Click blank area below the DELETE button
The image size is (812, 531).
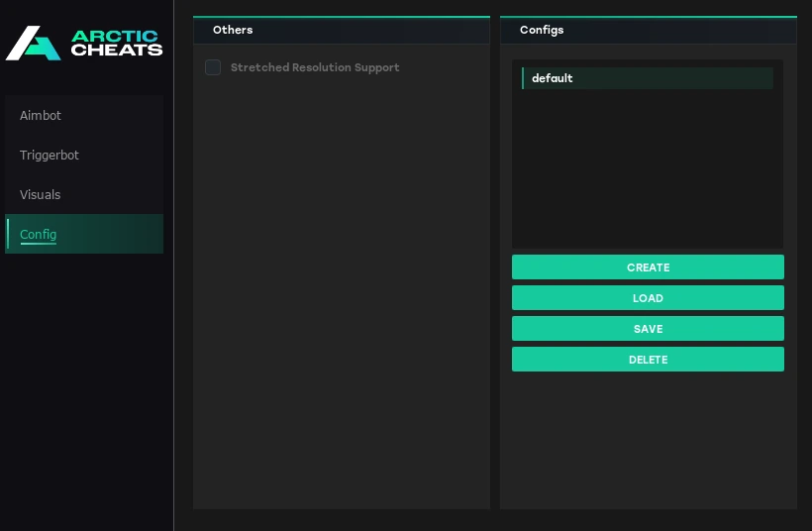coord(648,441)
